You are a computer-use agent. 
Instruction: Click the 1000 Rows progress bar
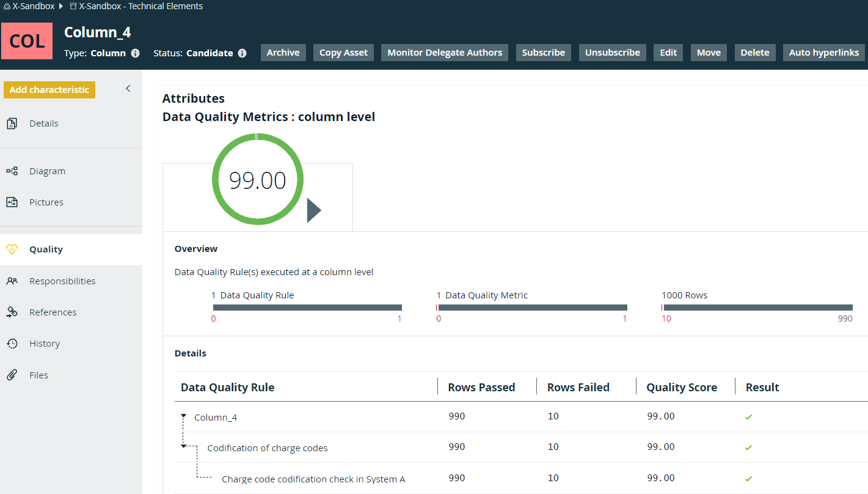pyautogui.click(x=757, y=308)
